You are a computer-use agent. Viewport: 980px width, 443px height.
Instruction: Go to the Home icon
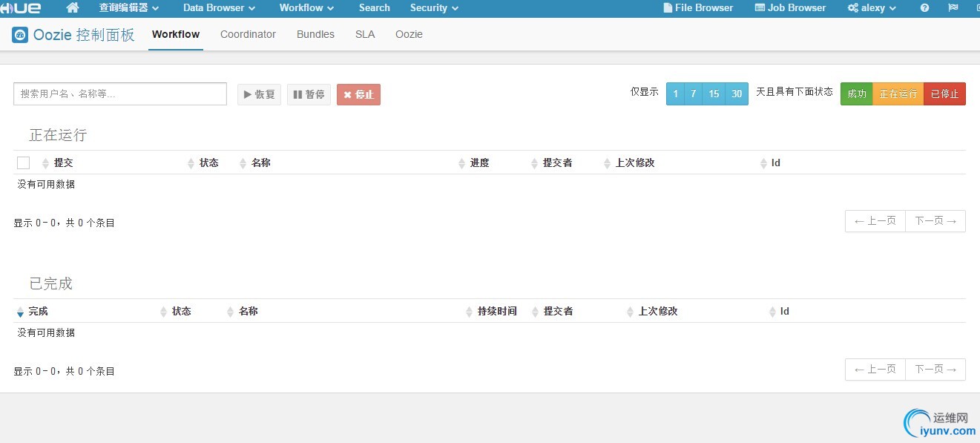pyautogui.click(x=73, y=8)
